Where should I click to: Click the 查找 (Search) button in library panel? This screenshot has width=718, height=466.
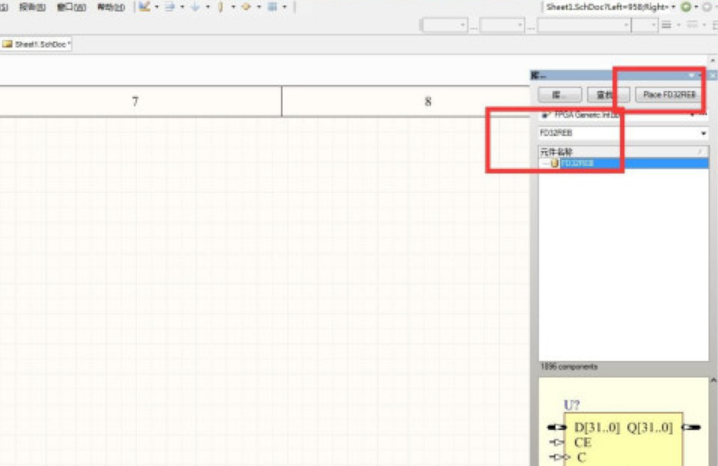607,95
